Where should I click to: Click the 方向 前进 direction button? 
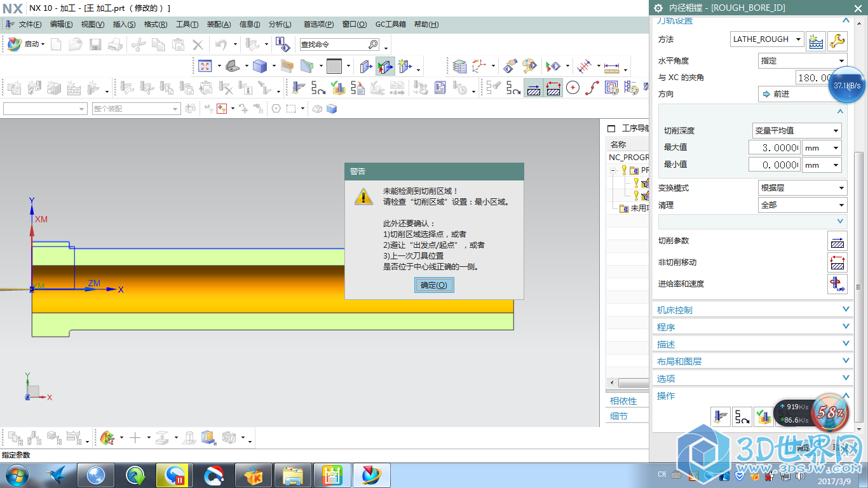pos(803,94)
